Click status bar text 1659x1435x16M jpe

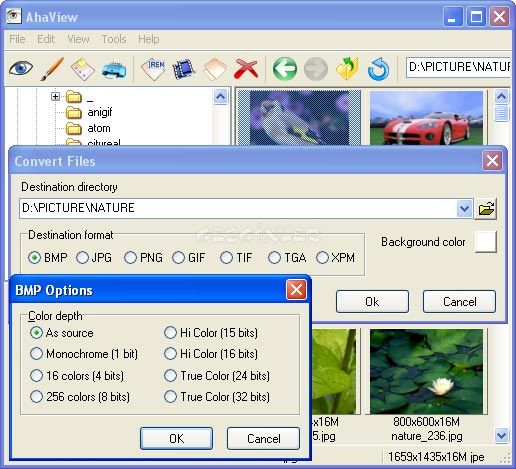point(436,457)
